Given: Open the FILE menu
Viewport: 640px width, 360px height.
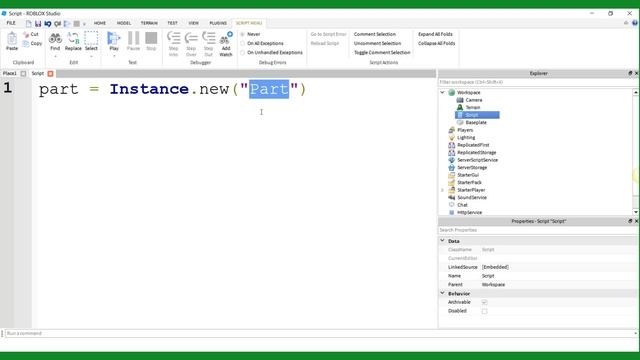Looking at the screenshot, I should click(11, 23).
